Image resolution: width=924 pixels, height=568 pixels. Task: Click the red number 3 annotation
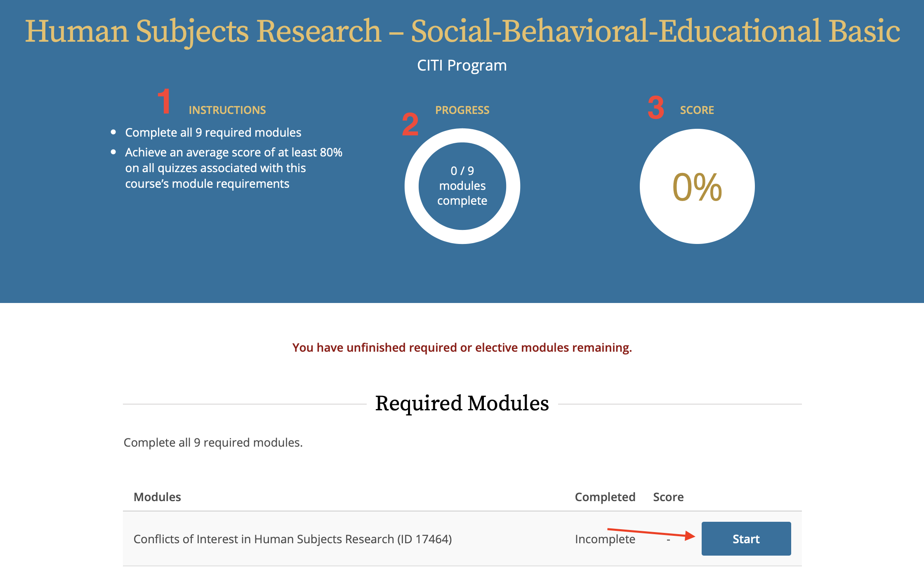655,108
